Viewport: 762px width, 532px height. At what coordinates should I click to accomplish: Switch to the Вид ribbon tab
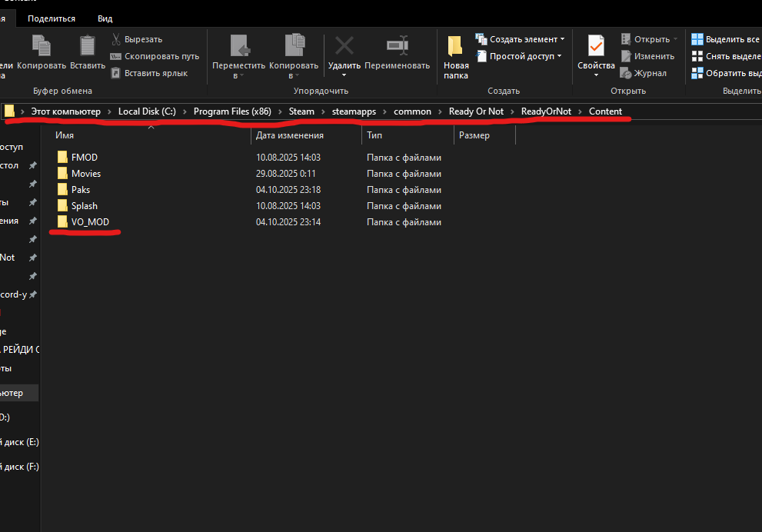[x=105, y=18]
